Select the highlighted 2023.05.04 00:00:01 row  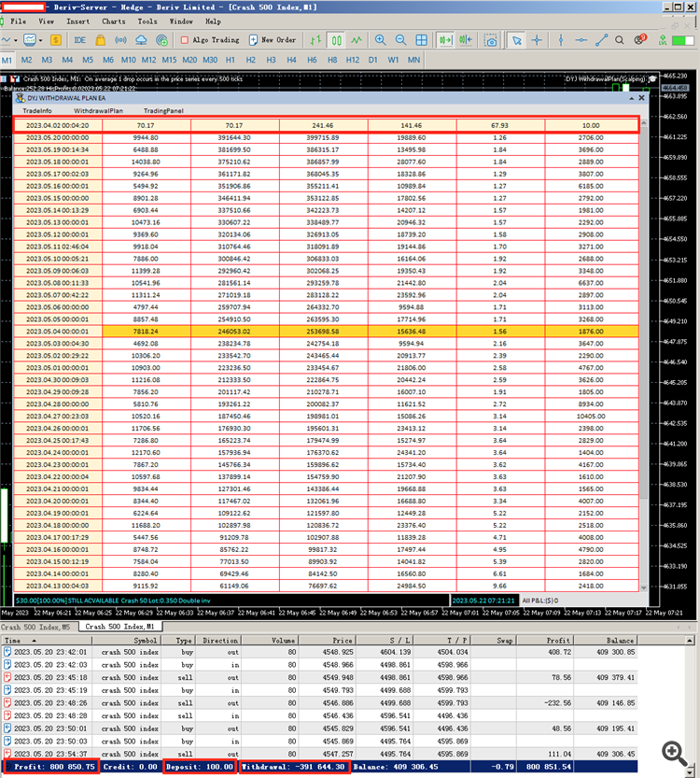326,332
